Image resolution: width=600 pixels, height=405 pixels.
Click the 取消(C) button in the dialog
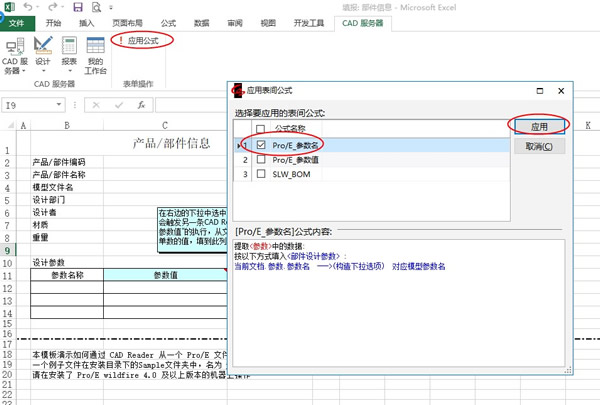coord(539,146)
